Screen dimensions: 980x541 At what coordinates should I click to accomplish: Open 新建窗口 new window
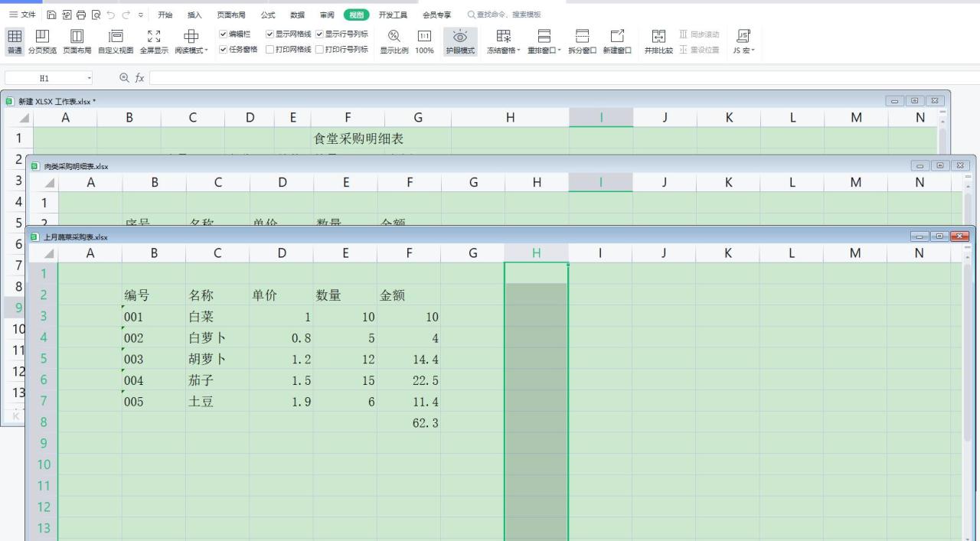pos(617,41)
